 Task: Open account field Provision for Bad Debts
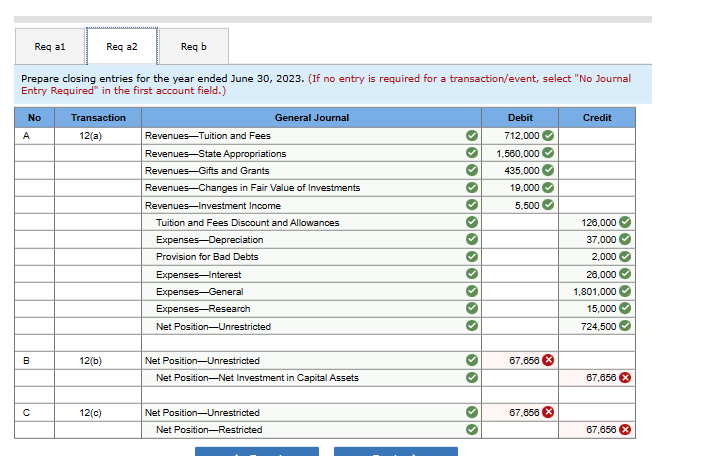311,256
